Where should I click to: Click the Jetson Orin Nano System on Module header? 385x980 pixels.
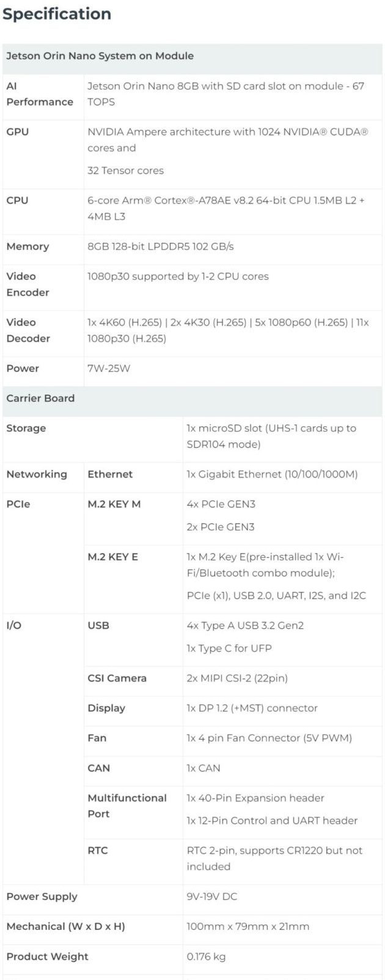[100, 56]
